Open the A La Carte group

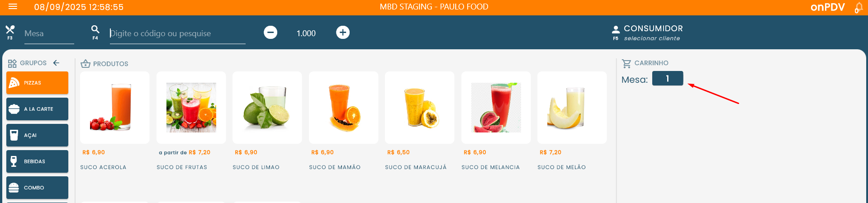[37, 109]
